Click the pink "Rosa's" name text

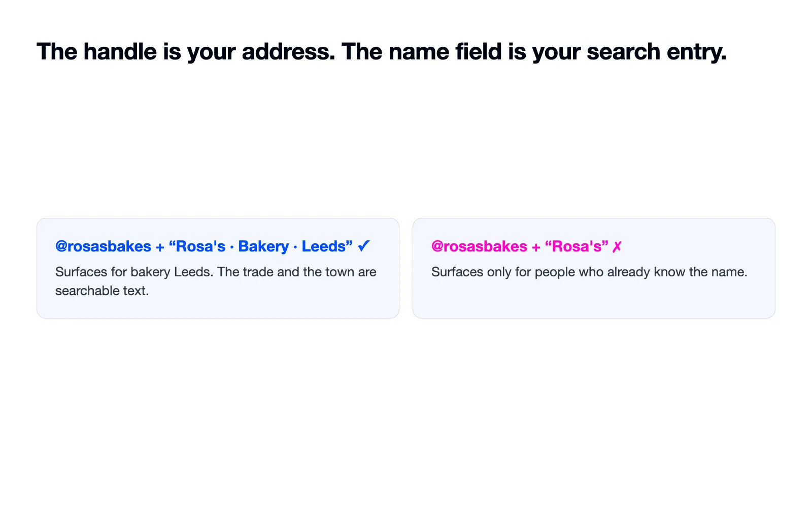pos(577,246)
